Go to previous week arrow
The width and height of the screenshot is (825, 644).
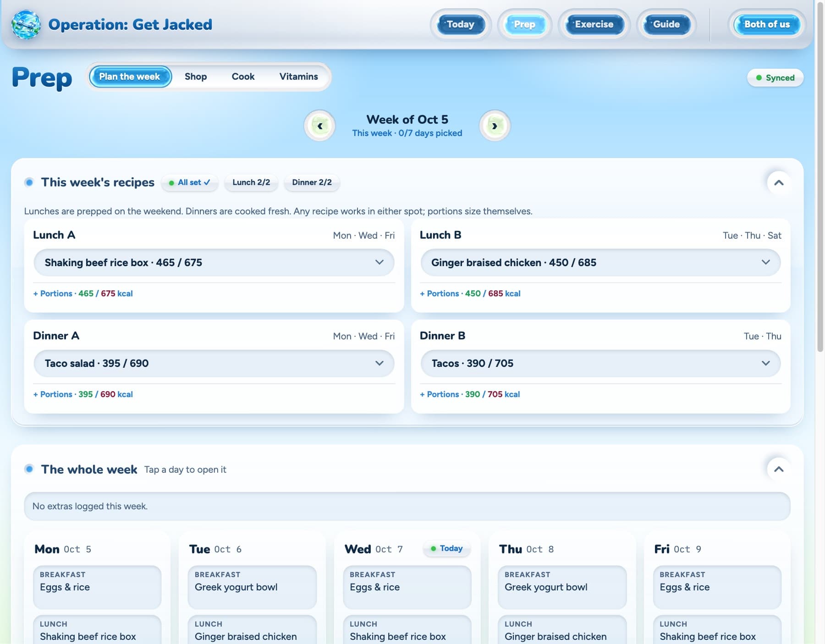pyautogui.click(x=320, y=126)
